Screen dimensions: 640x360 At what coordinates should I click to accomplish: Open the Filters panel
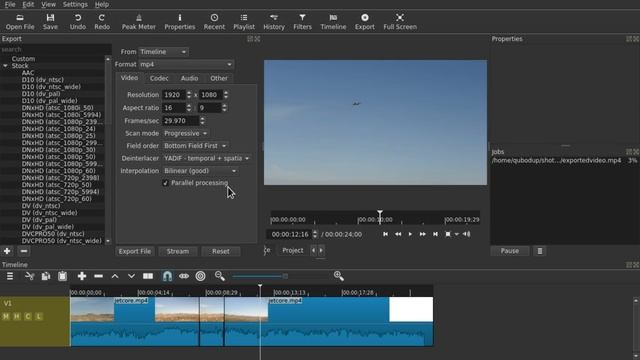pos(302,22)
